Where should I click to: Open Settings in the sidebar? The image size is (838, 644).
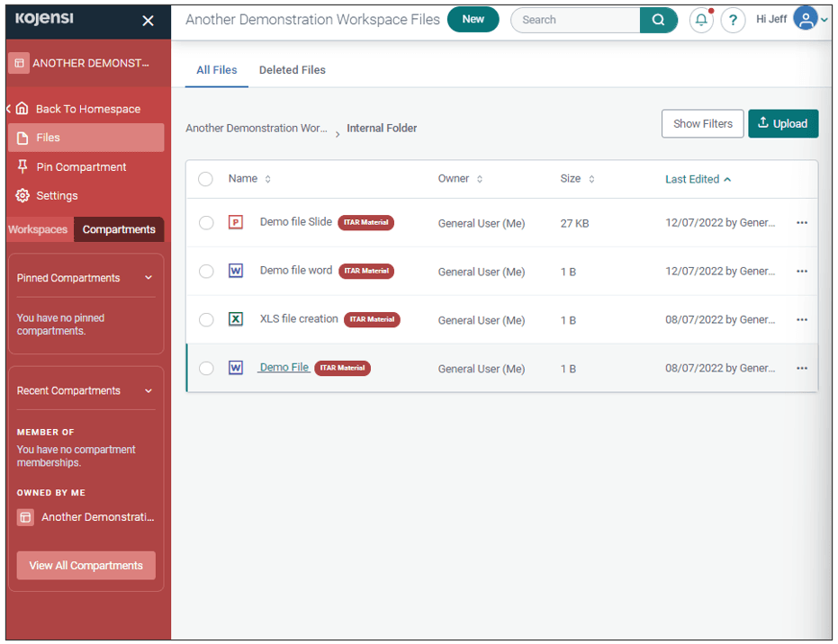pyautogui.click(x=57, y=196)
